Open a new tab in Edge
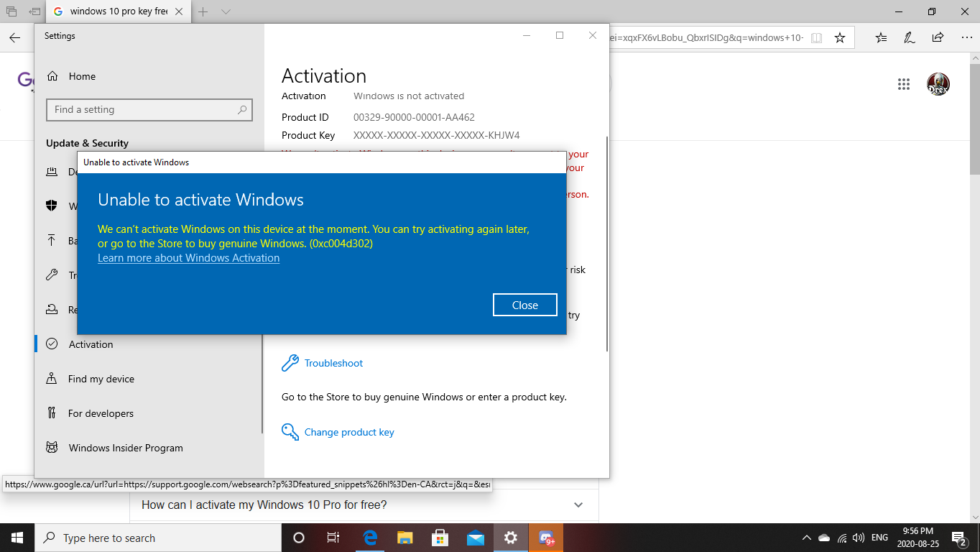 point(203,11)
